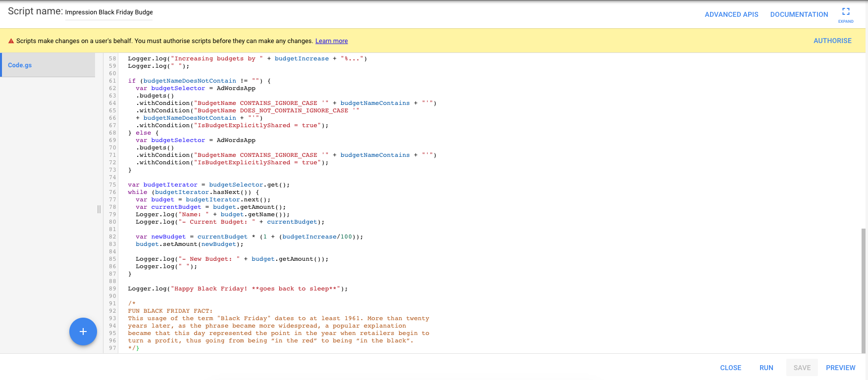Screen dimensions: 868x380
Task: Click the blue plus add-file button
Action: (x=83, y=332)
